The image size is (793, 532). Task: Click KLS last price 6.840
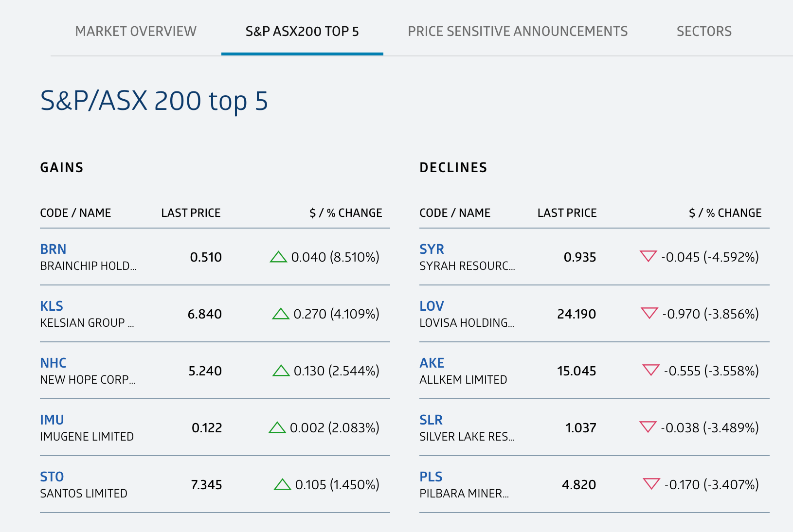tap(205, 314)
